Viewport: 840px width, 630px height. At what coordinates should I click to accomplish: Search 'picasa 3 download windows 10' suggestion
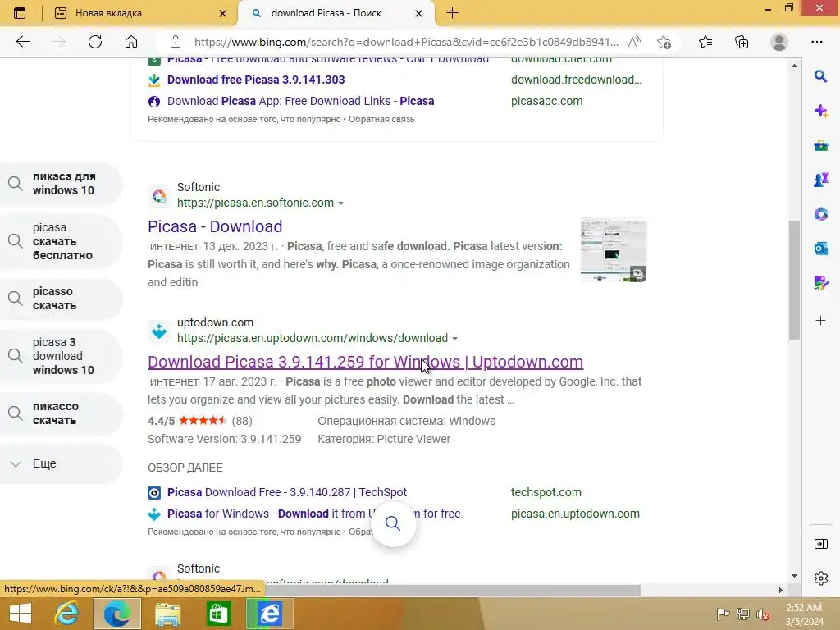(61, 356)
